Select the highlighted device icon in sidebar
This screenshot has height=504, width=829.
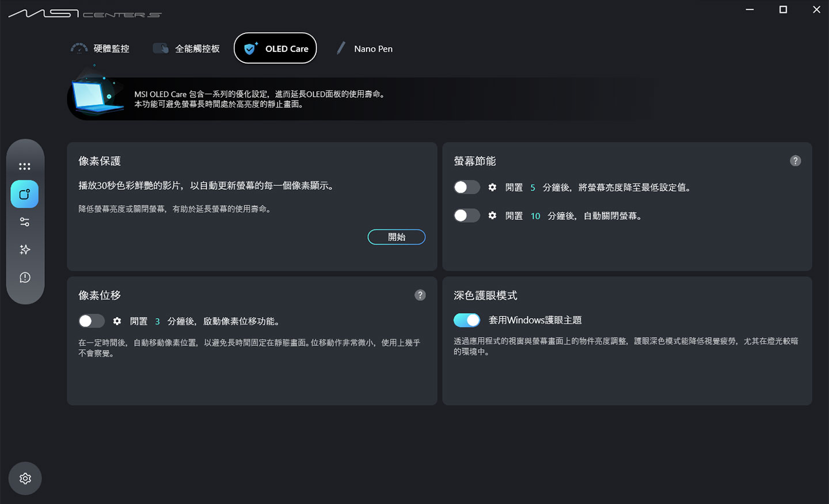coord(25,194)
